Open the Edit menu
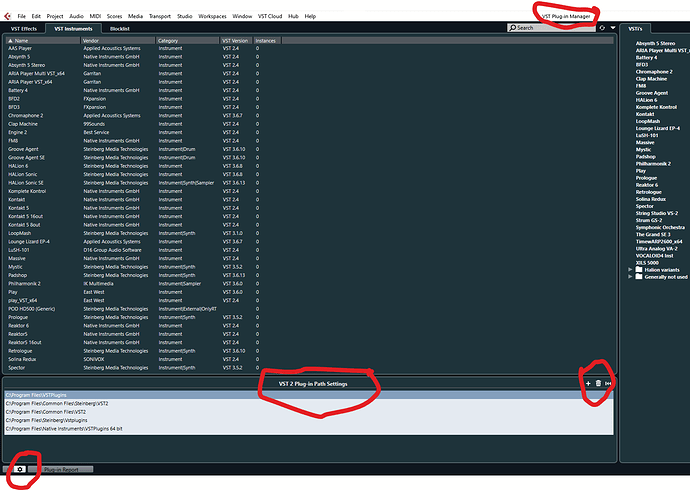 tap(36, 16)
